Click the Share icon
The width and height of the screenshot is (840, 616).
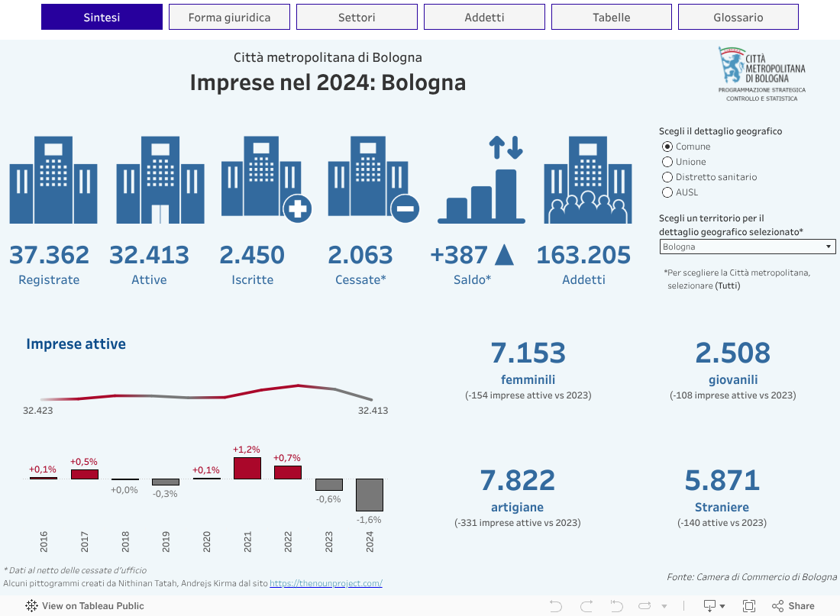point(793,606)
